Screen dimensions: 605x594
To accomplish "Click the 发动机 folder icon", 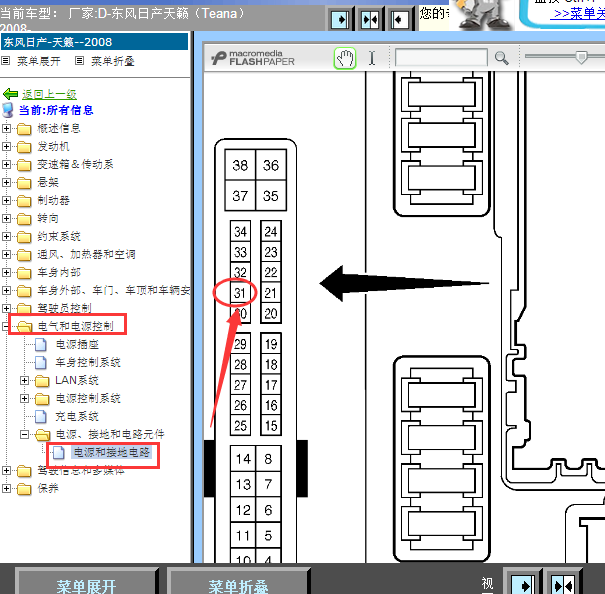I will (x=24, y=147).
